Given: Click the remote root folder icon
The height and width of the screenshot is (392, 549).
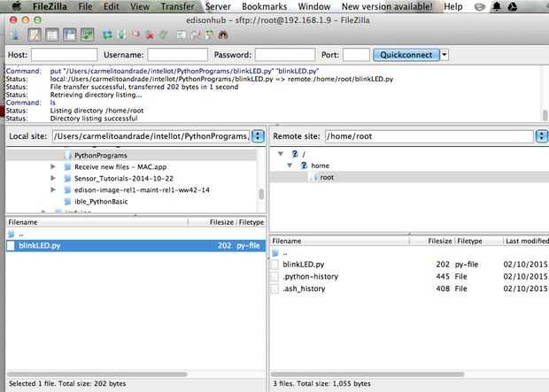Looking at the screenshot, I should [x=314, y=178].
